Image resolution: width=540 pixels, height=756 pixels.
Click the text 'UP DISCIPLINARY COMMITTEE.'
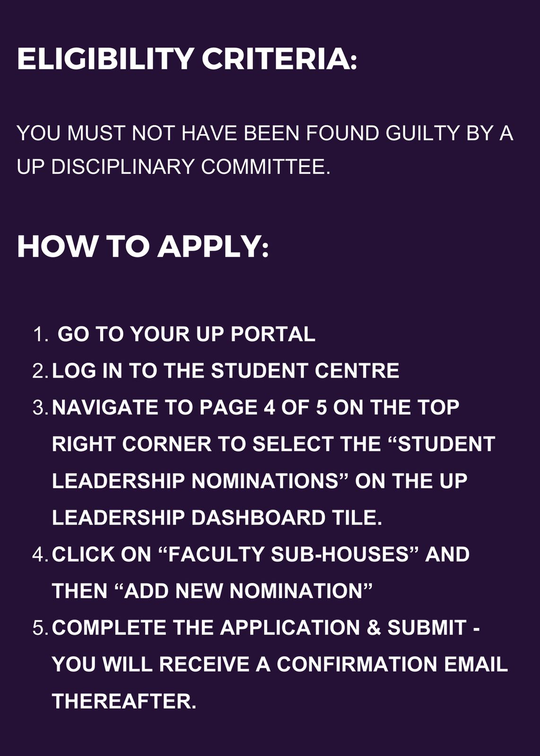point(174,167)
